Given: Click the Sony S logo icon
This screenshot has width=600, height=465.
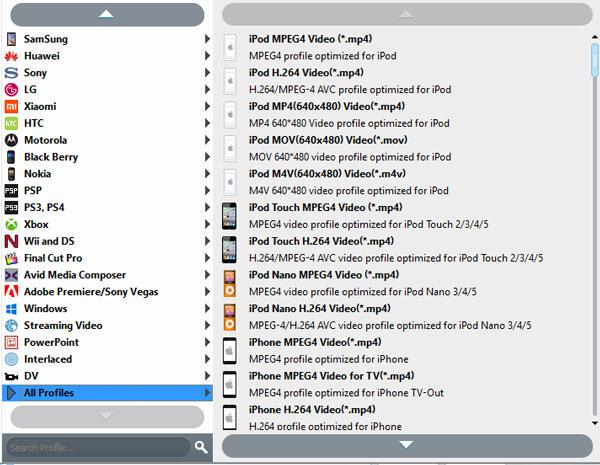Looking at the screenshot, I should pos(11,73).
